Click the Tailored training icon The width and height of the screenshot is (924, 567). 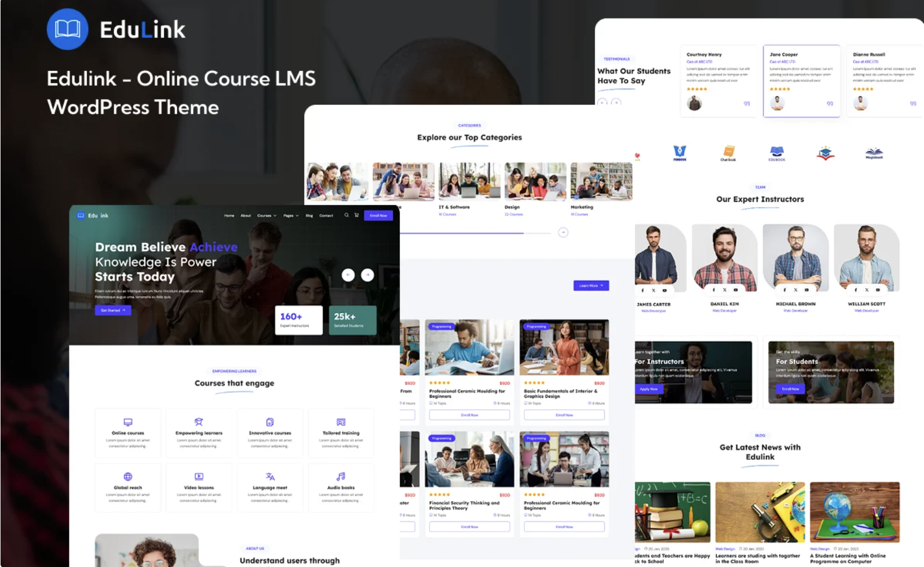pyautogui.click(x=341, y=422)
